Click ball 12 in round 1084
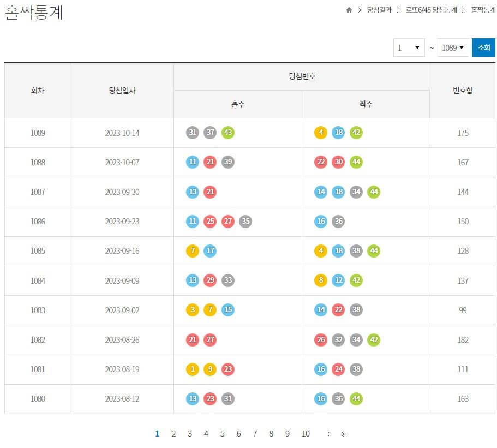497x448 pixels. pyautogui.click(x=339, y=280)
